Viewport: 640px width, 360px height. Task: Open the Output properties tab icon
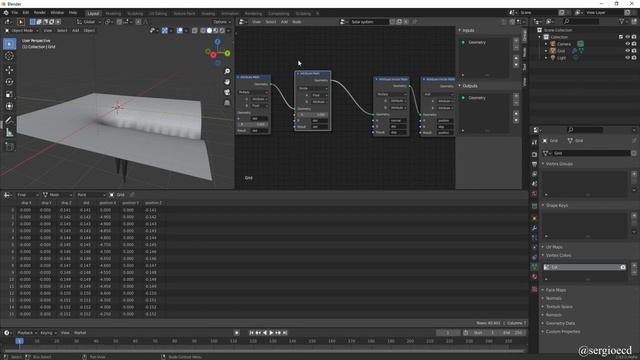[x=534, y=164]
